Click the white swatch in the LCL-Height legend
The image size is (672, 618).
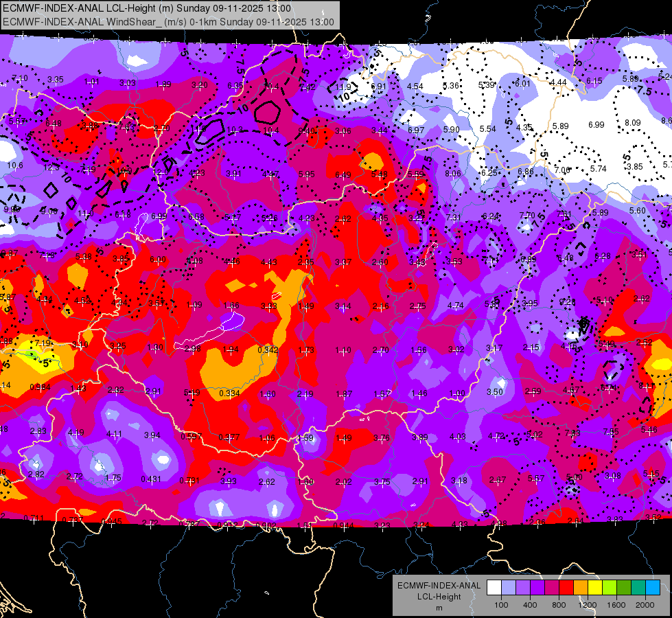[x=494, y=588]
